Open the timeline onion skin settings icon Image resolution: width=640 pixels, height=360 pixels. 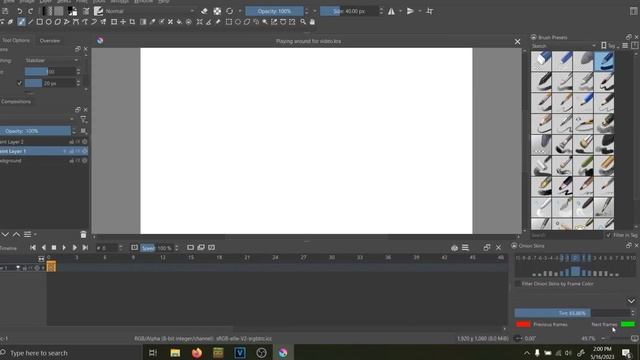pos(454,248)
